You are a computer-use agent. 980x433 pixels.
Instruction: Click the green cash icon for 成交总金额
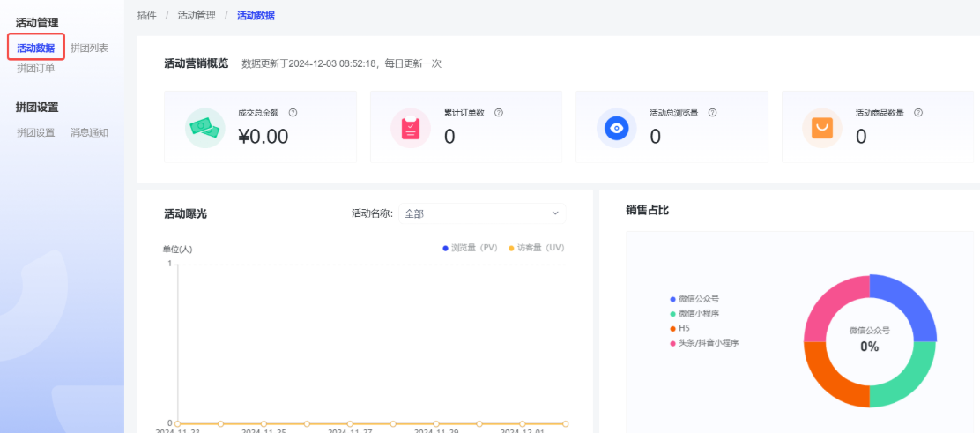[x=205, y=128]
